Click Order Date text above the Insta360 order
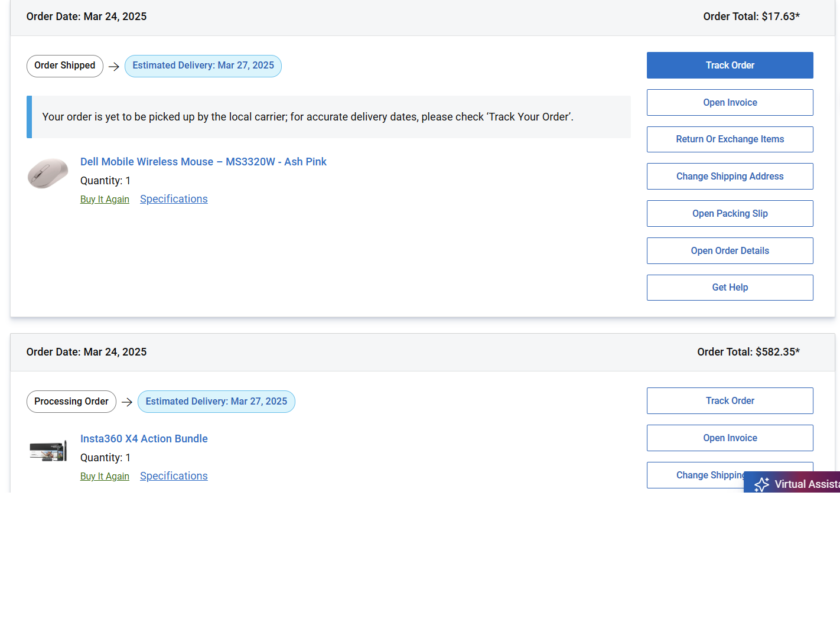This screenshot has width=840, height=629. (86, 352)
